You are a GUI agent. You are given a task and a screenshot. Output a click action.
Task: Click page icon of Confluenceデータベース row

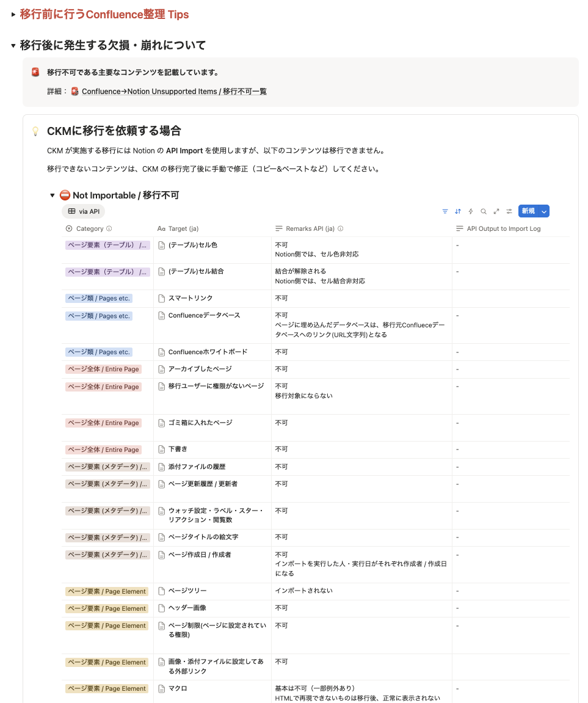tap(162, 316)
